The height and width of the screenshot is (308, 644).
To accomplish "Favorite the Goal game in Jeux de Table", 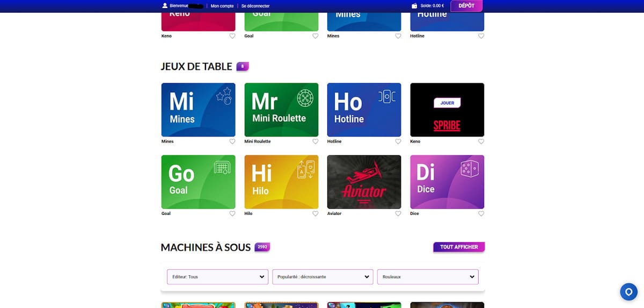I will click(232, 213).
